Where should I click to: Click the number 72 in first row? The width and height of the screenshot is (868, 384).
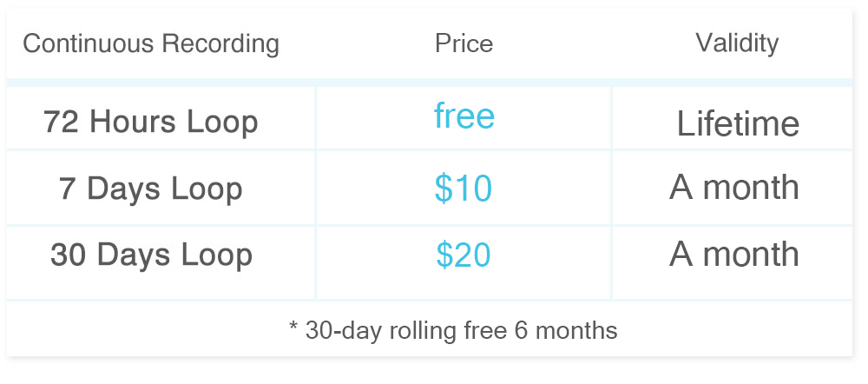tap(62, 122)
